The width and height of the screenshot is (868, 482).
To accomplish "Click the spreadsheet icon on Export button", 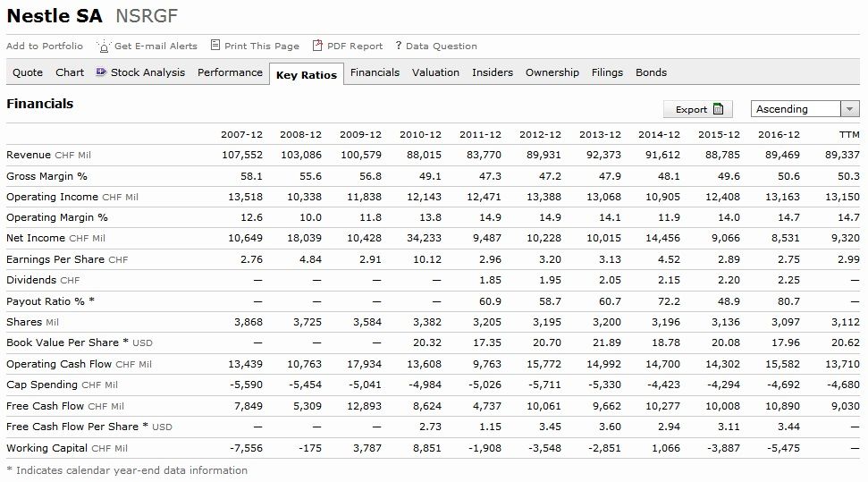I will 719,109.
